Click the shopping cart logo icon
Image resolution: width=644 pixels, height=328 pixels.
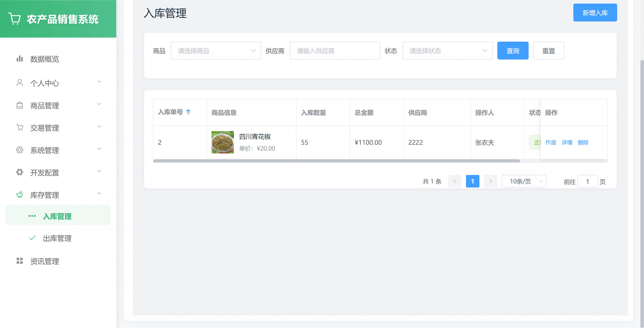(15, 19)
